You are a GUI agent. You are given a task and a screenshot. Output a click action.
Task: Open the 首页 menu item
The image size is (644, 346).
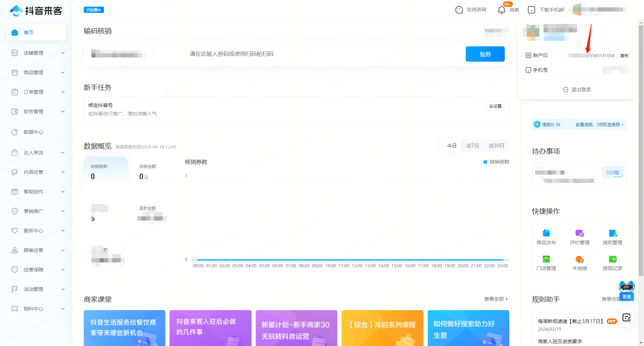tap(36, 32)
